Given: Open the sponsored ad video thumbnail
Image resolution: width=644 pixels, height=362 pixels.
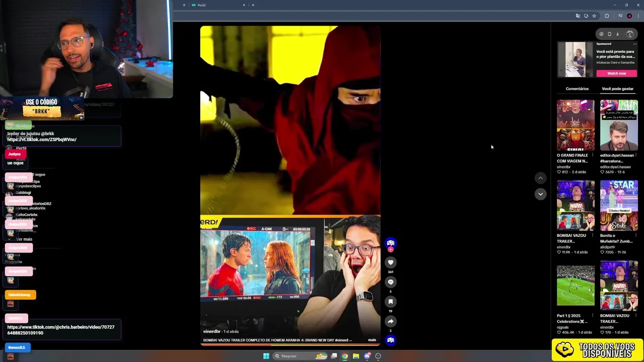Looking at the screenshot, I should (x=576, y=59).
